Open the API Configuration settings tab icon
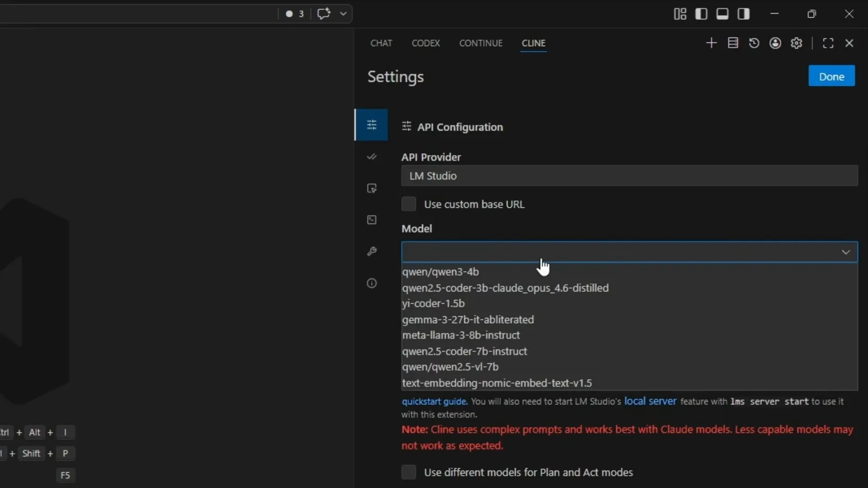 point(372,125)
